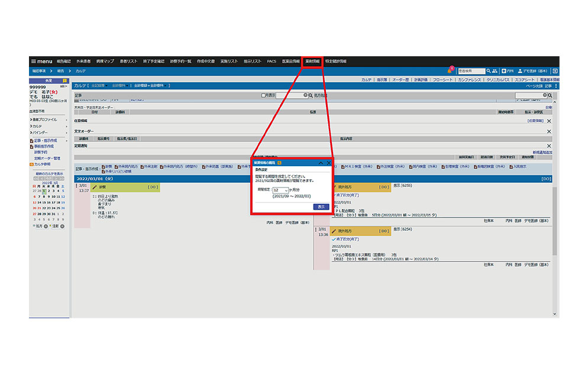Open the group users icon
Screen dimensions: 588x374
494,71
